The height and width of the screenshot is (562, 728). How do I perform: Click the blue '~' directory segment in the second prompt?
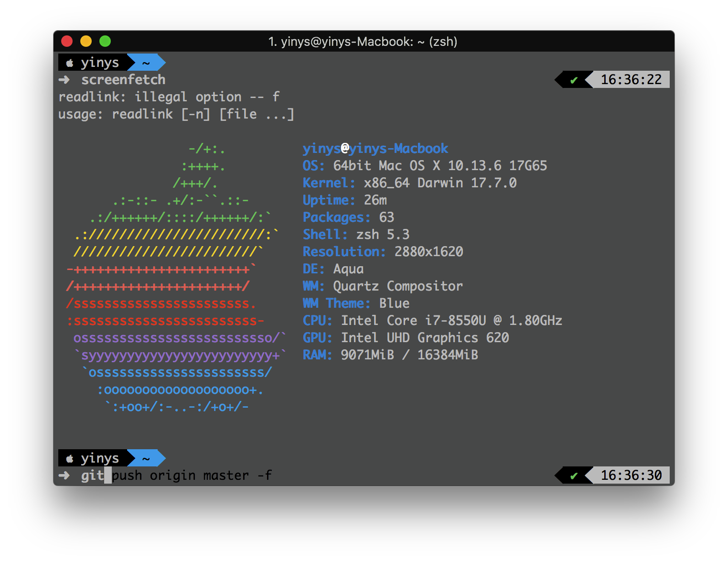[146, 458]
